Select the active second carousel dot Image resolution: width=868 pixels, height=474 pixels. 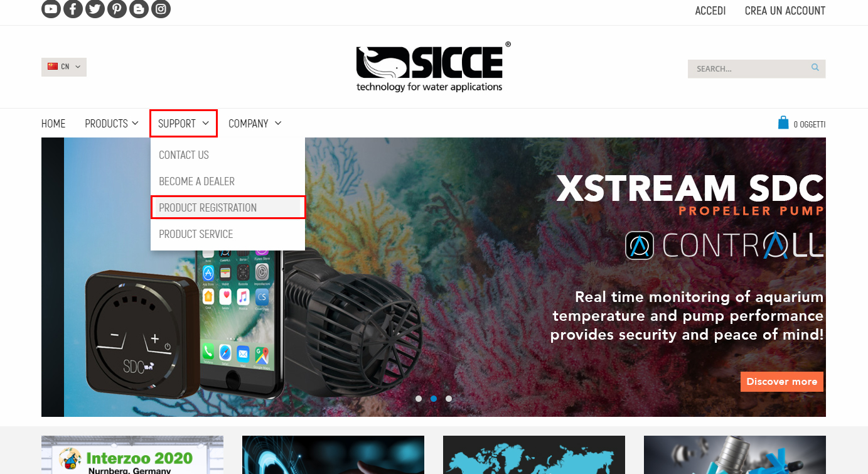[x=434, y=399]
